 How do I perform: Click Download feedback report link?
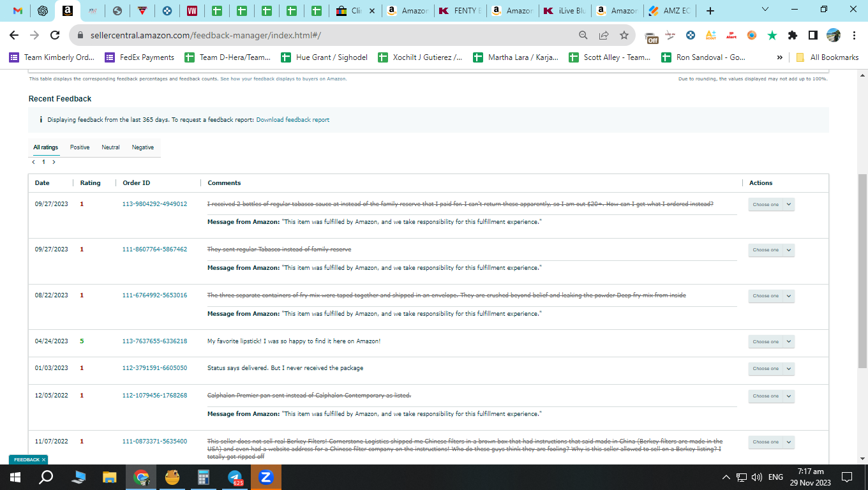click(293, 120)
